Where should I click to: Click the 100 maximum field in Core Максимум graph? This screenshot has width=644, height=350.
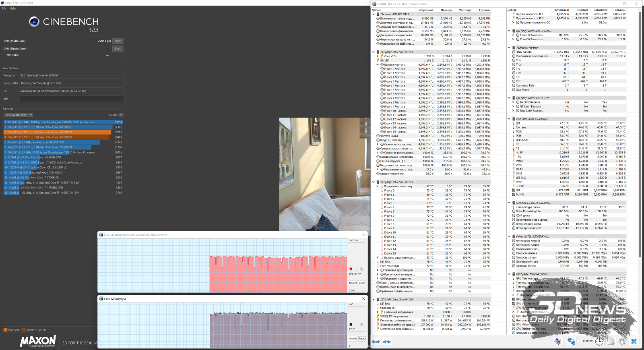click(357, 304)
